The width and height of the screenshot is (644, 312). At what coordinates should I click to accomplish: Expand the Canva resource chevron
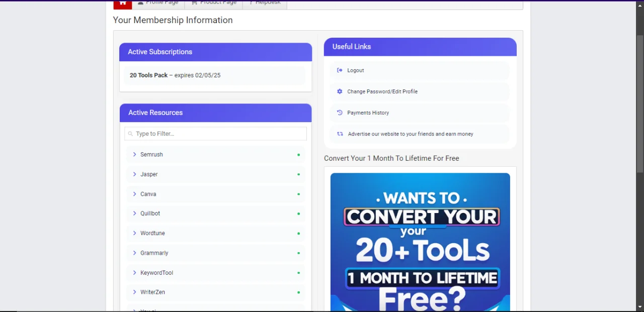click(x=134, y=194)
